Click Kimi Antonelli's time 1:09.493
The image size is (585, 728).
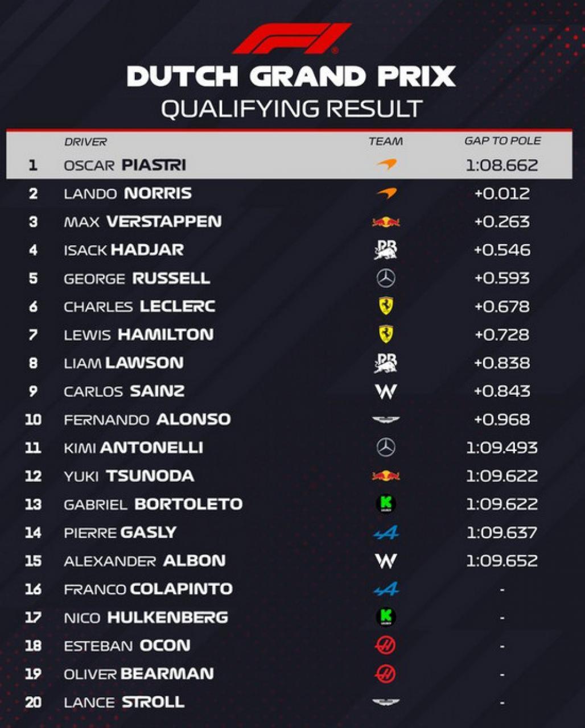pos(501,448)
